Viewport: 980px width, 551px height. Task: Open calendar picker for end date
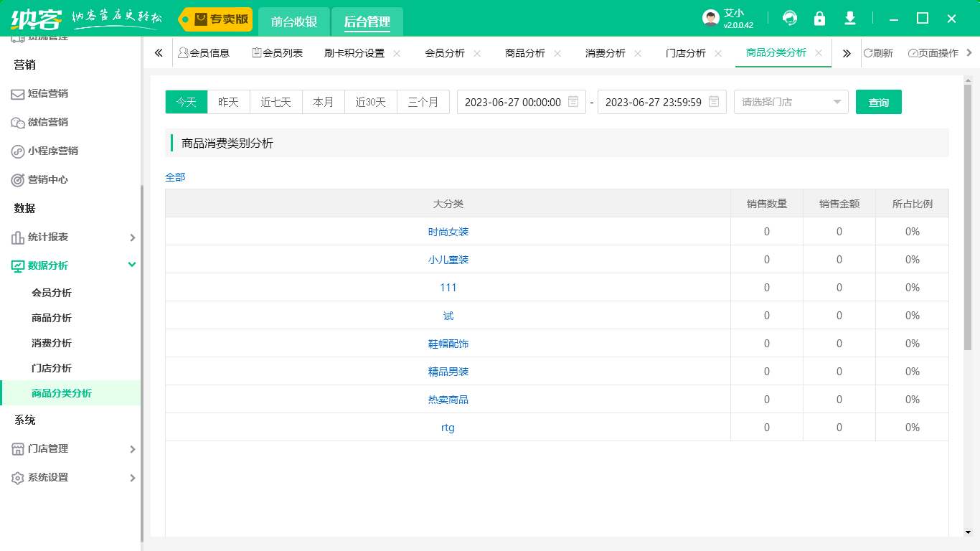click(714, 102)
